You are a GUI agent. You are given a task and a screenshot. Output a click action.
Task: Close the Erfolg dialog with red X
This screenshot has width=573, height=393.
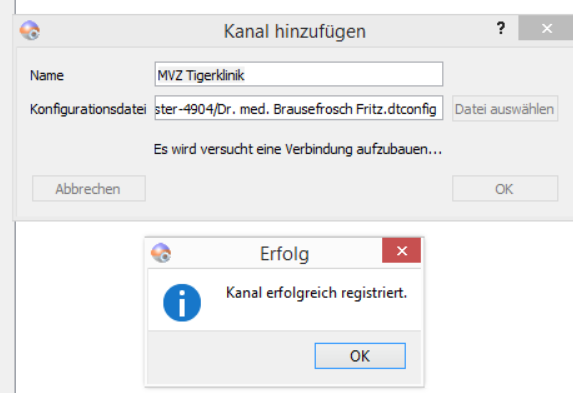coord(401,250)
